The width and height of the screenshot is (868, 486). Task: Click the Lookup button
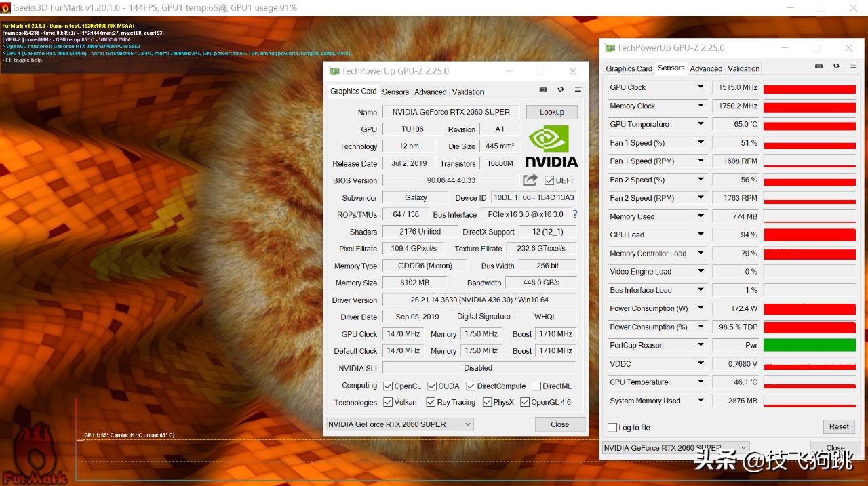[551, 112]
